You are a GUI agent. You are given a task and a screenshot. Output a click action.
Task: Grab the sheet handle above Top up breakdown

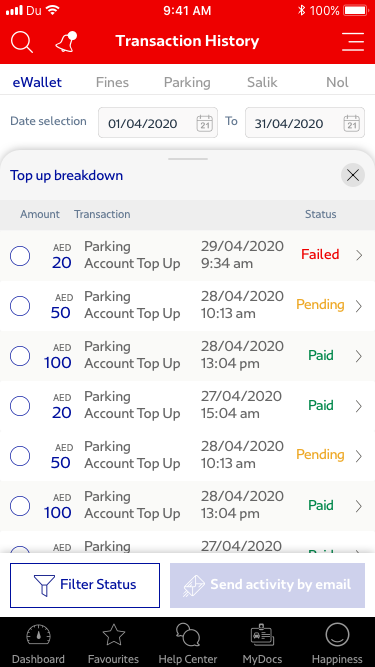[188, 159]
